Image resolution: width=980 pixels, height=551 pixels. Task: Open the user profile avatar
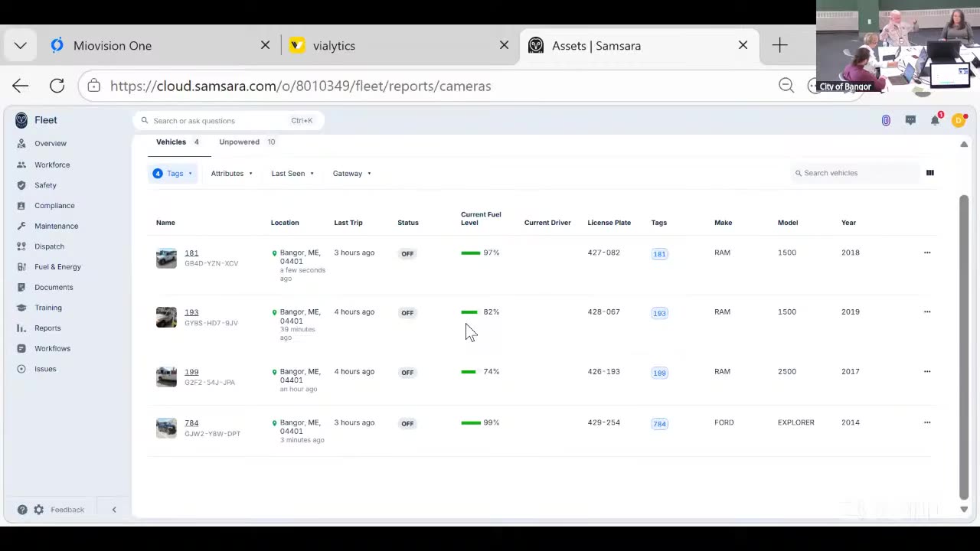click(x=959, y=120)
